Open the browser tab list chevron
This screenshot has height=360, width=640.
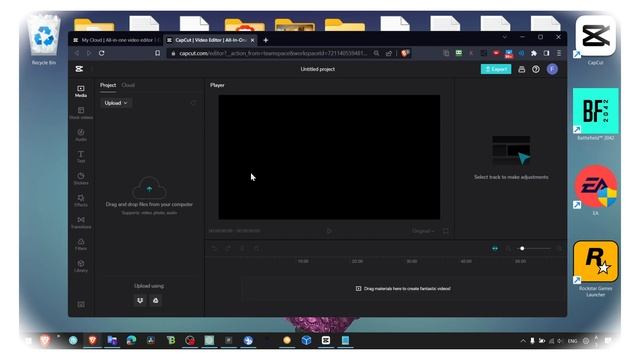coord(504,37)
